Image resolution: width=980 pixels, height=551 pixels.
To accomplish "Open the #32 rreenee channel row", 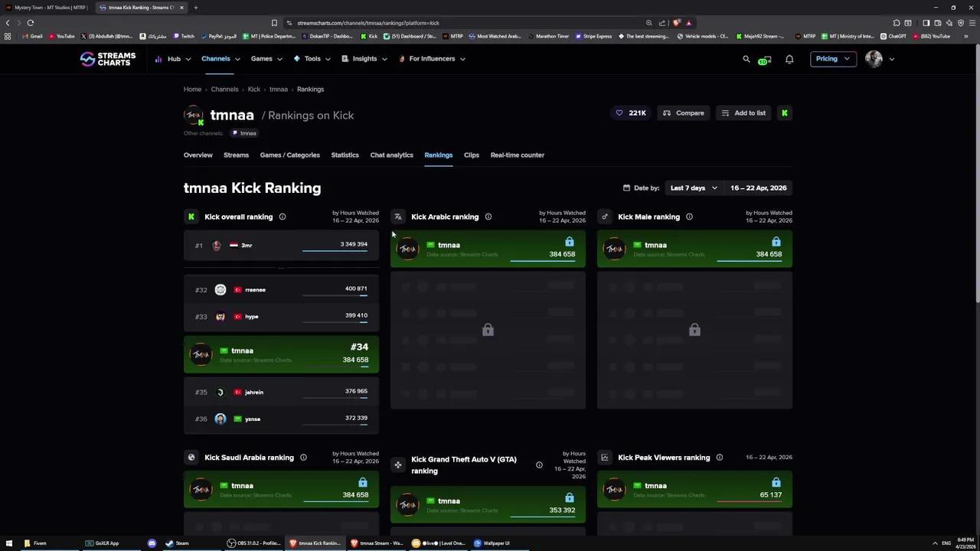I will click(281, 290).
